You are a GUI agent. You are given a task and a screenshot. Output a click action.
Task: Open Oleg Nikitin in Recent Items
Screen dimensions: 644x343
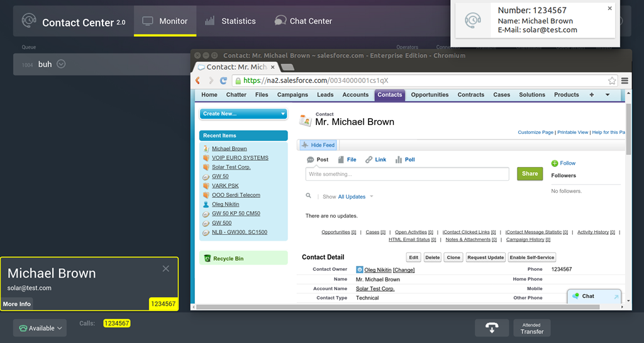pos(226,204)
